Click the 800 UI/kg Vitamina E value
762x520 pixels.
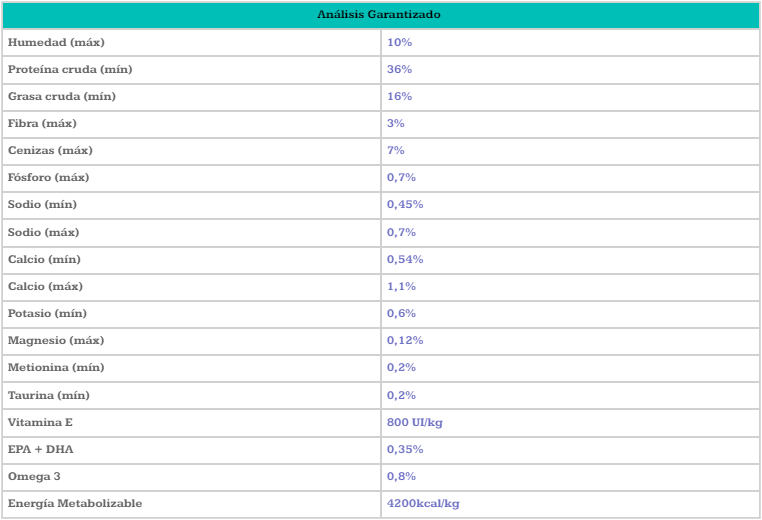coord(415,423)
